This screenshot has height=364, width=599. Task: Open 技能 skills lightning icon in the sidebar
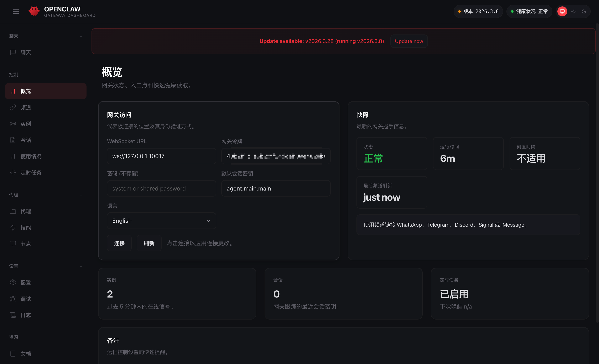[13, 227]
